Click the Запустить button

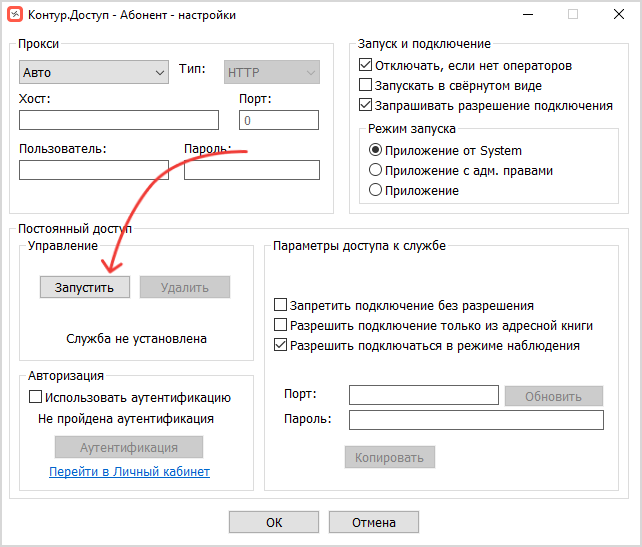(x=85, y=287)
